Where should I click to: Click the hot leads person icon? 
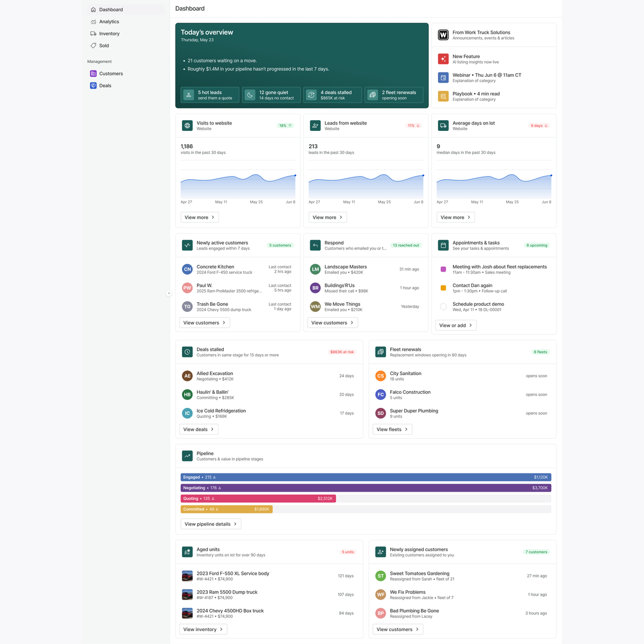click(189, 95)
